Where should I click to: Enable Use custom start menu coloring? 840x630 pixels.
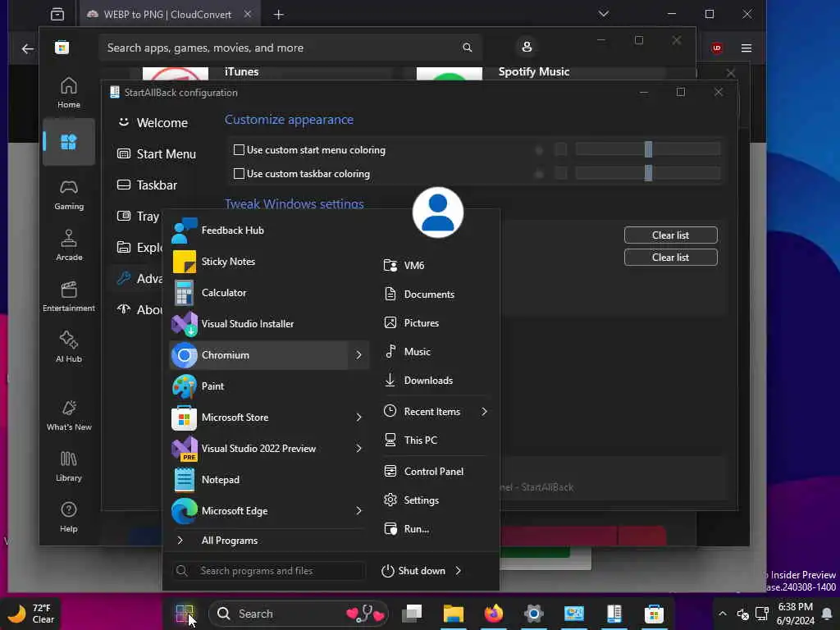(x=240, y=150)
